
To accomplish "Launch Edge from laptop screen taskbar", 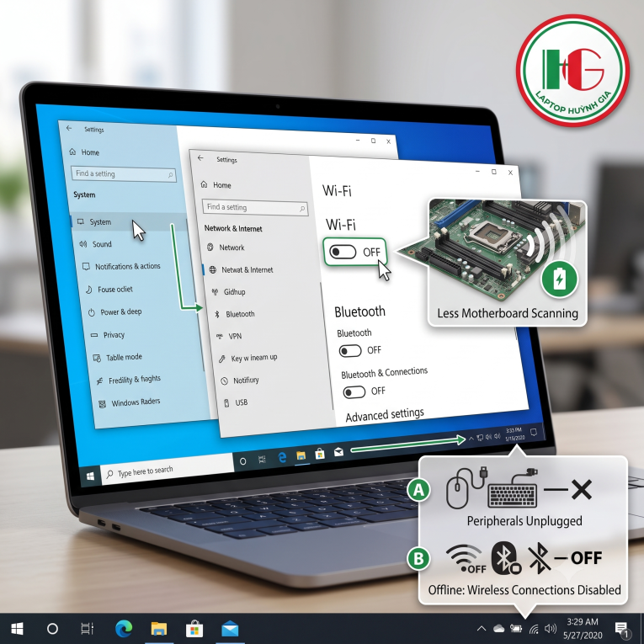I will coord(282,457).
